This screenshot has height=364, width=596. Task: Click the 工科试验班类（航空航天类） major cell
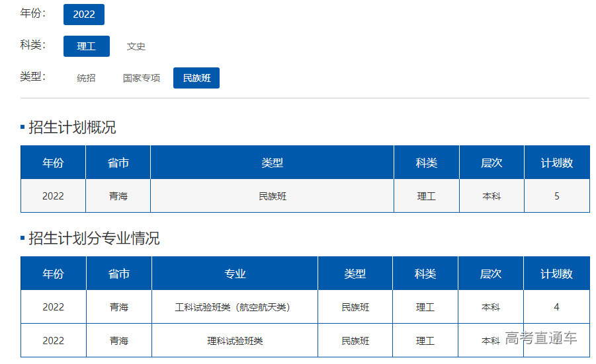(235, 307)
